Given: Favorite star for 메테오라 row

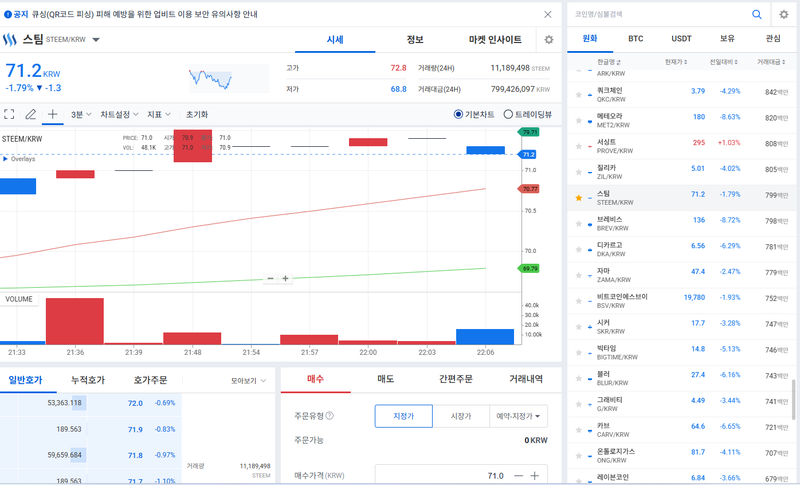Looking at the screenshot, I should click(579, 120).
